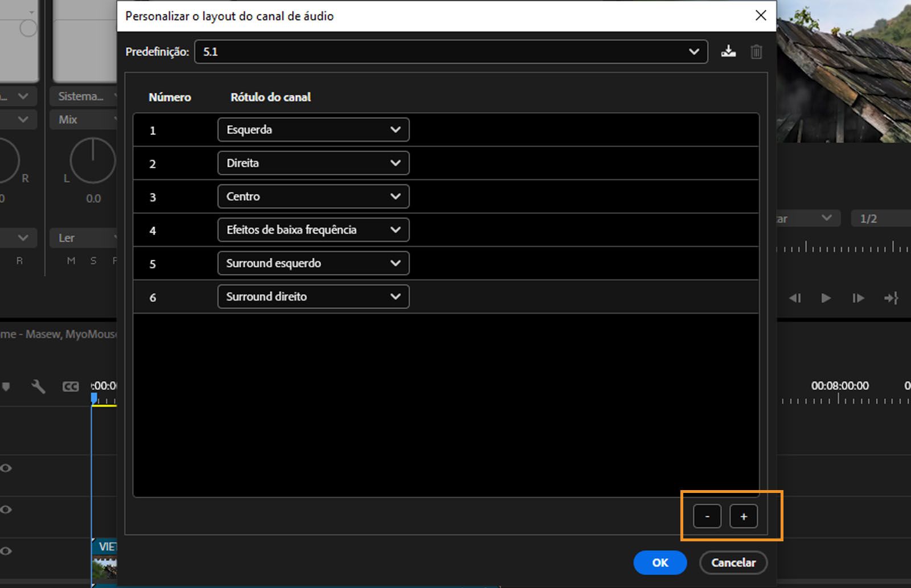Click the save preset icon beside Predefinição
Image resolution: width=911 pixels, height=588 pixels.
729,51
